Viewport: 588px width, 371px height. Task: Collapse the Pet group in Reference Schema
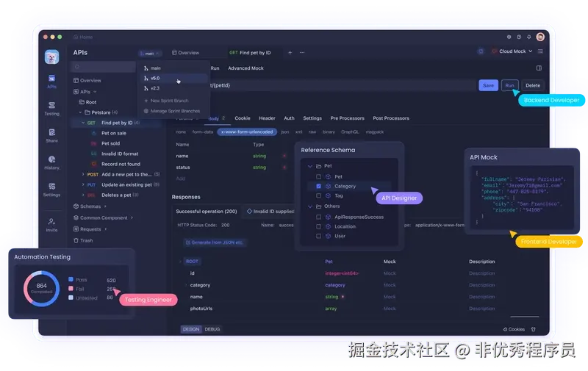[309, 166]
